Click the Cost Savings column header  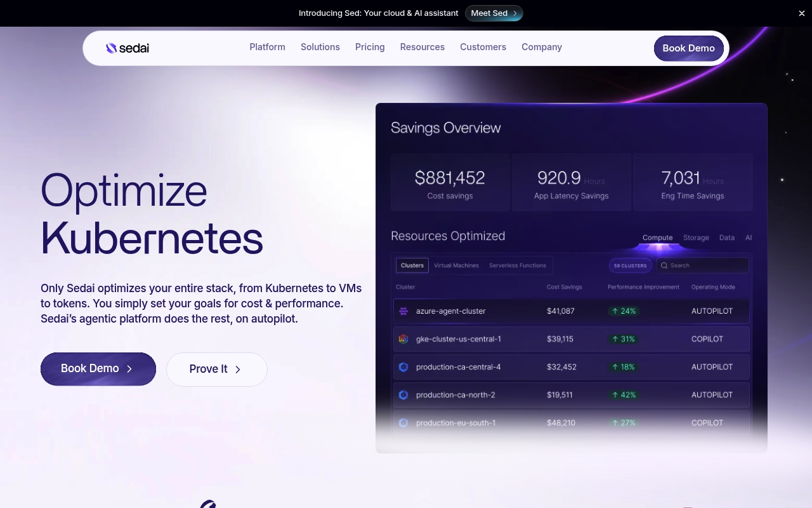pyautogui.click(x=565, y=287)
